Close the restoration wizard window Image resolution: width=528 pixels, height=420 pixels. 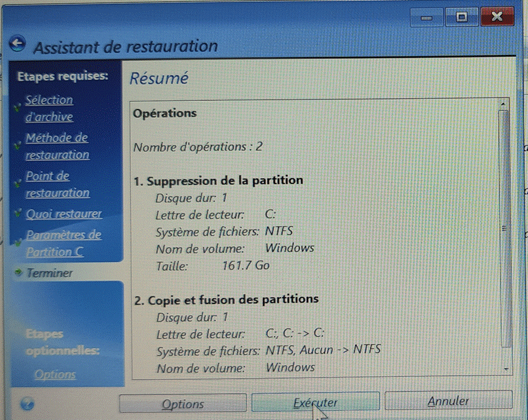(x=497, y=16)
